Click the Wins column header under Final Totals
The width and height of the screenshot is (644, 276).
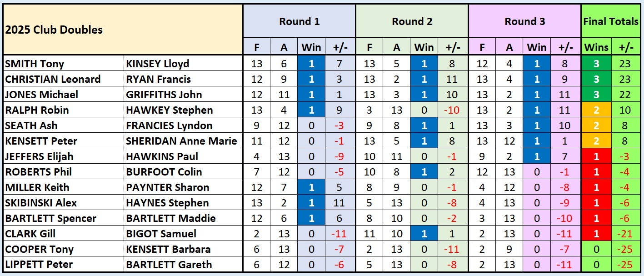pyautogui.click(x=596, y=47)
